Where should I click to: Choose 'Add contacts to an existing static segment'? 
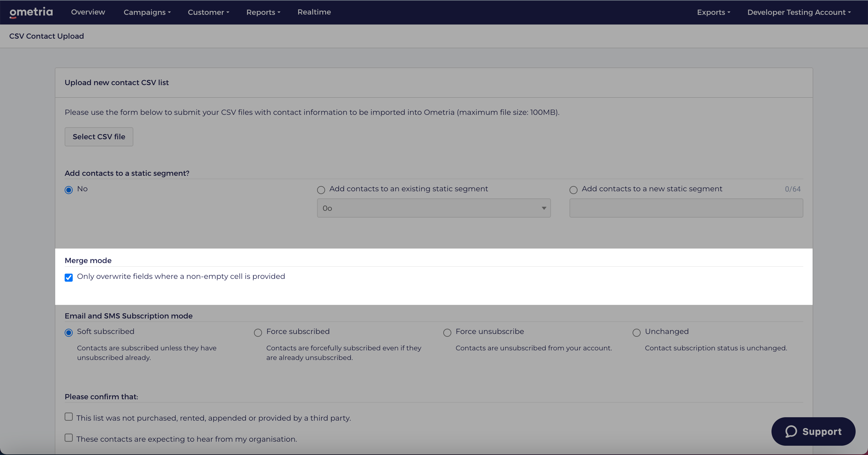[x=321, y=190]
